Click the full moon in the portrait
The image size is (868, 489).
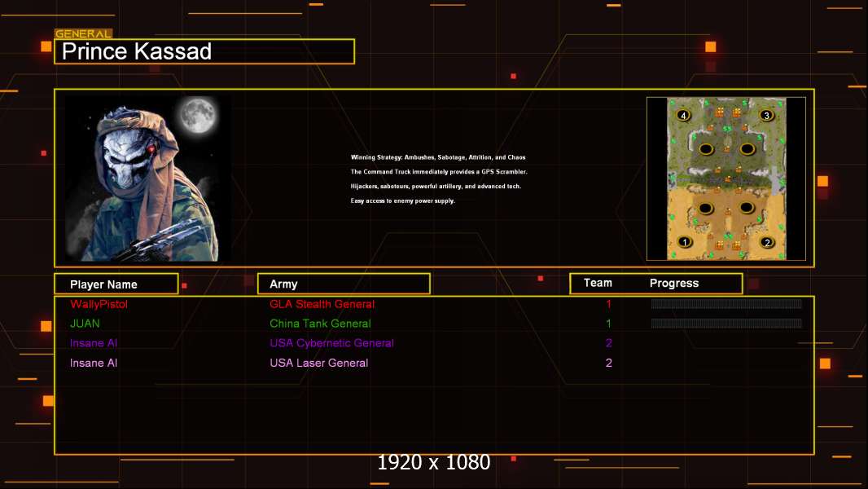click(198, 114)
